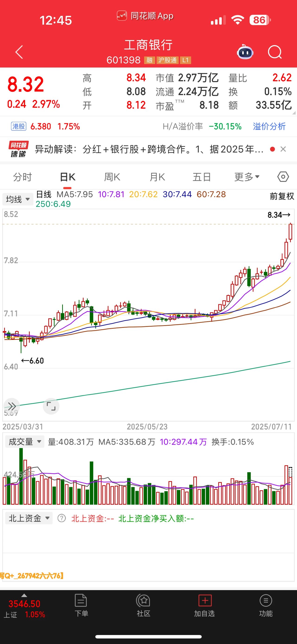Screen dimensions: 297x644
Task: Expand quote details corner triangle
Action: click(x=294, y=113)
